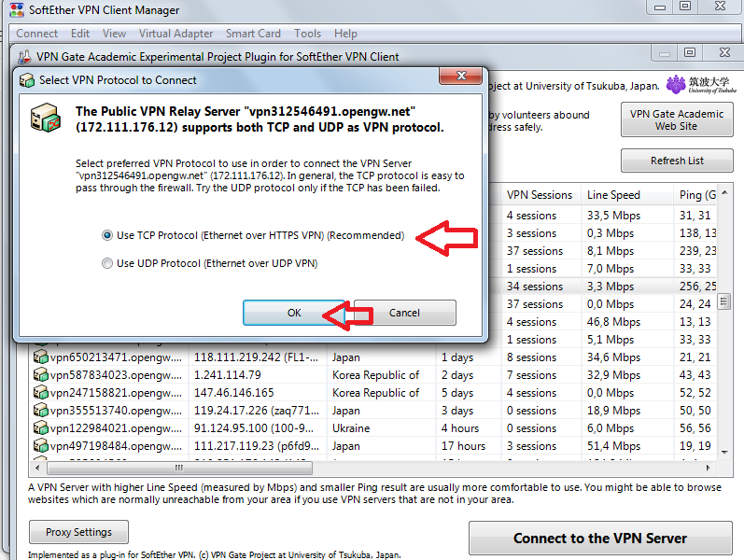The width and height of the screenshot is (744, 560).
Task: Sort by Line Speed column header
Action: (626, 195)
